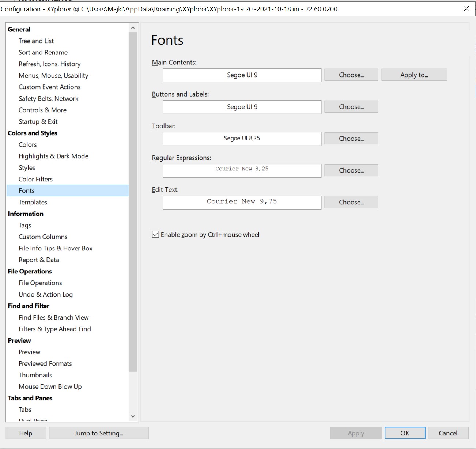This screenshot has height=449, width=476.
Task: Click Choose button for Buttons and Labels font
Action: tap(351, 107)
